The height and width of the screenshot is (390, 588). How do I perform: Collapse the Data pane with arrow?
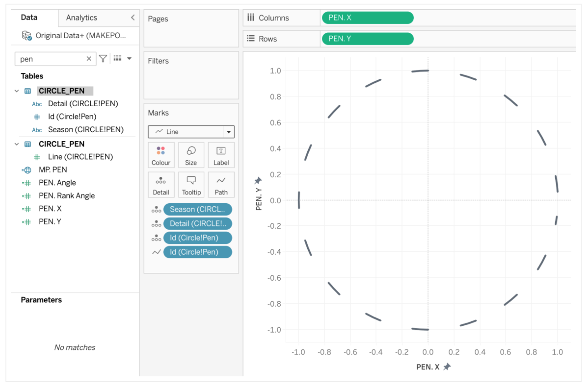coord(133,18)
